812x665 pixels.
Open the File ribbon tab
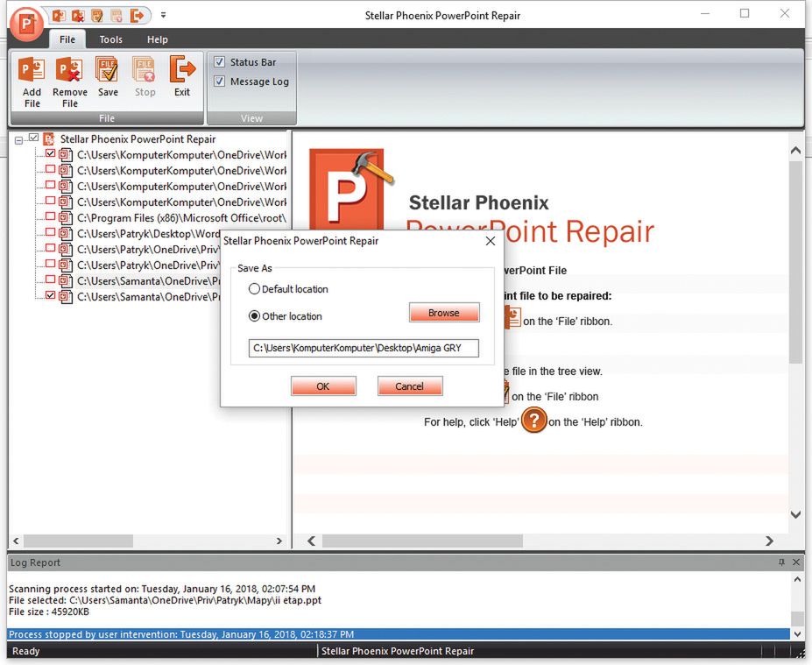click(67, 39)
